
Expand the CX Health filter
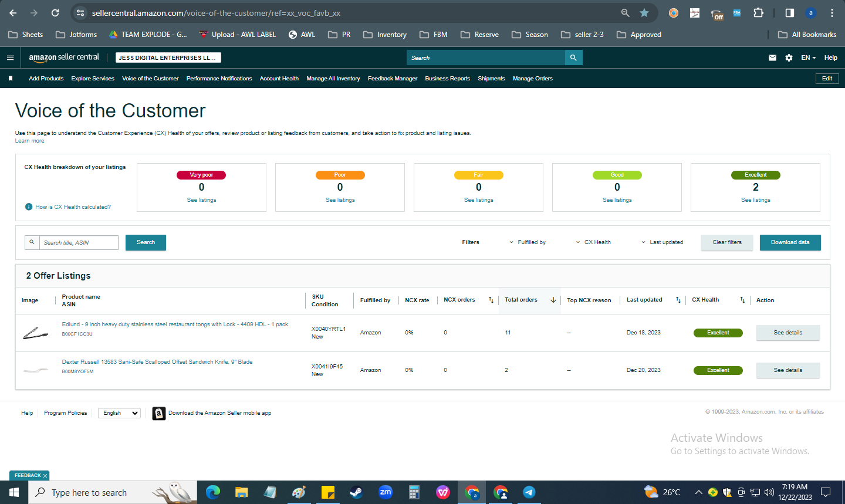593,242
